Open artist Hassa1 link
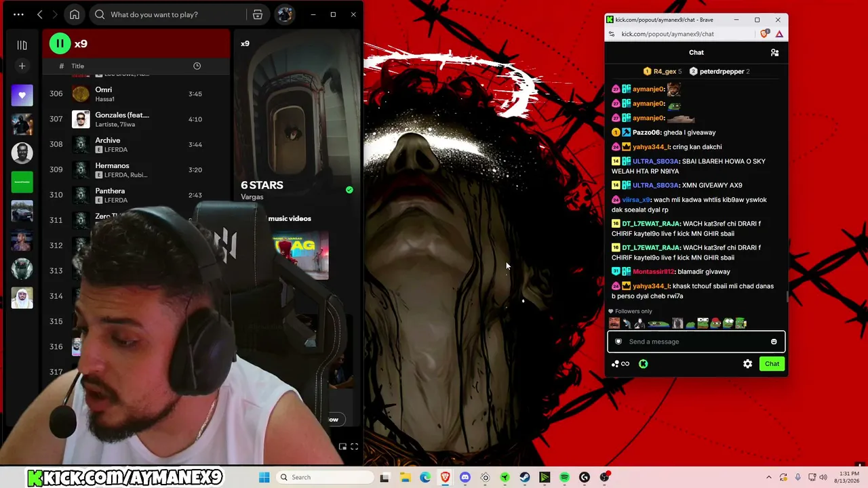868x488 pixels. pos(105,99)
